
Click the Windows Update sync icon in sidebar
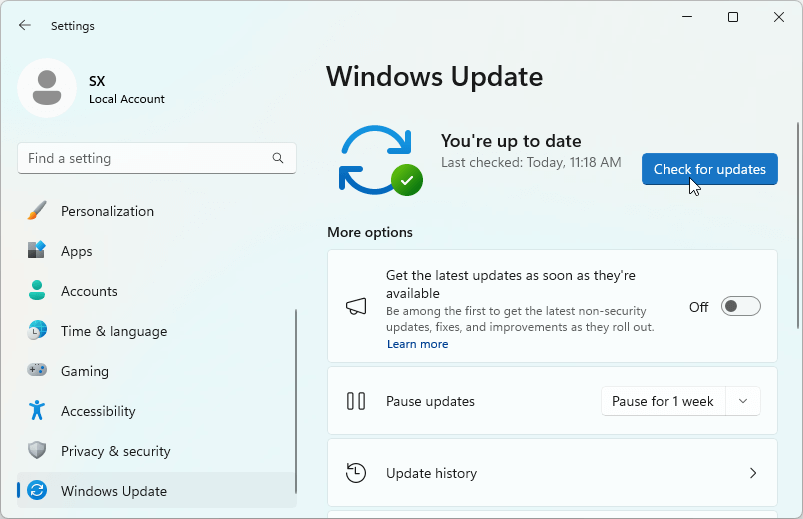coord(37,490)
